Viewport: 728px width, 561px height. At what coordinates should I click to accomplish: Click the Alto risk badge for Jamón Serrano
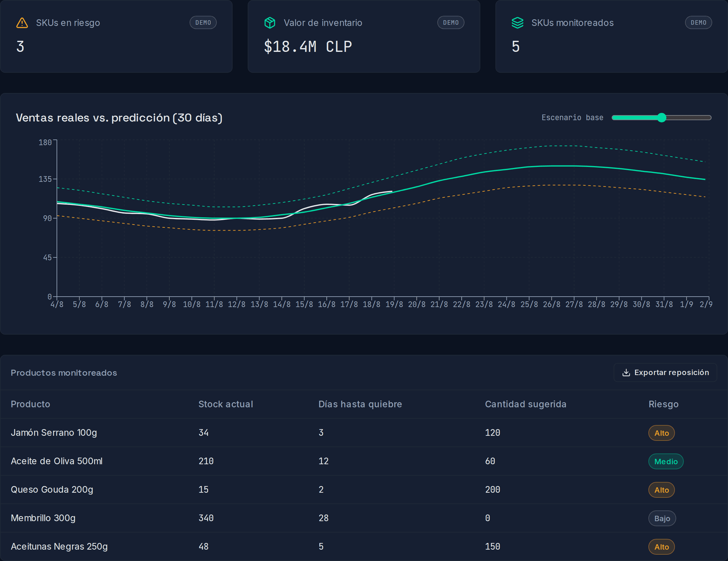661,433
